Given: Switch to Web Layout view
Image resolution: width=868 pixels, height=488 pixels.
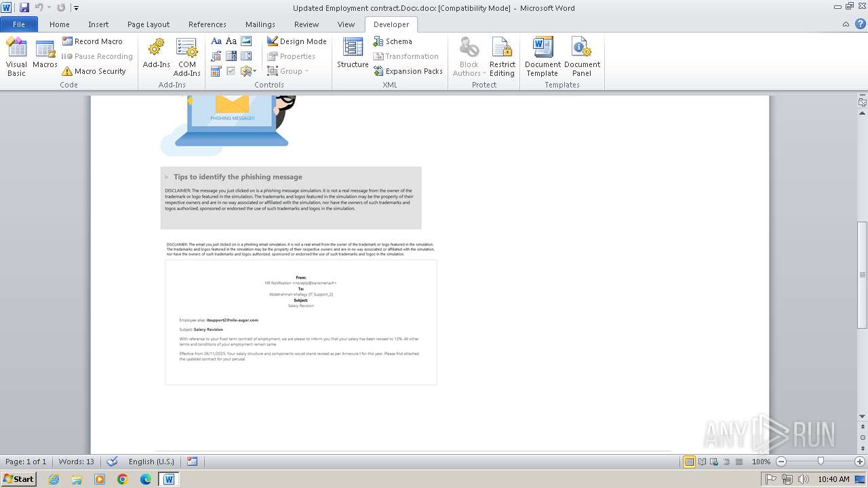Looking at the screenshot, I should pos(714,462).
